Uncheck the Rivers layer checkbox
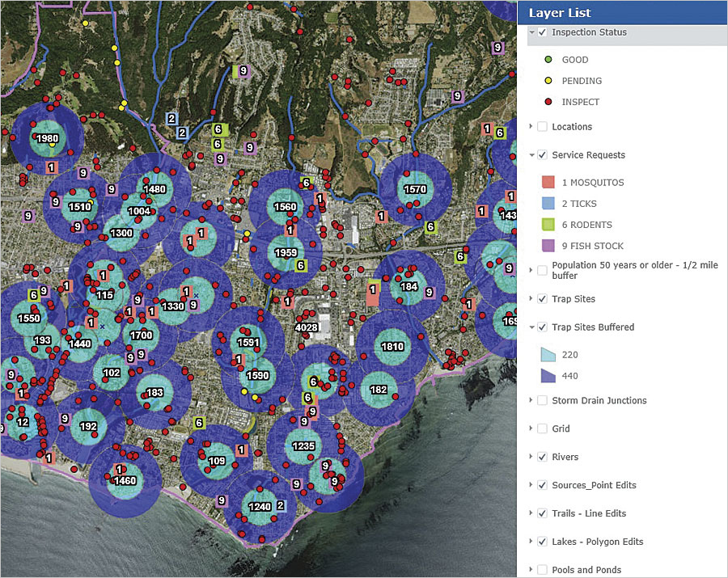Image resolution: width=728 pixels, height=578 pixels. [542, 457]
